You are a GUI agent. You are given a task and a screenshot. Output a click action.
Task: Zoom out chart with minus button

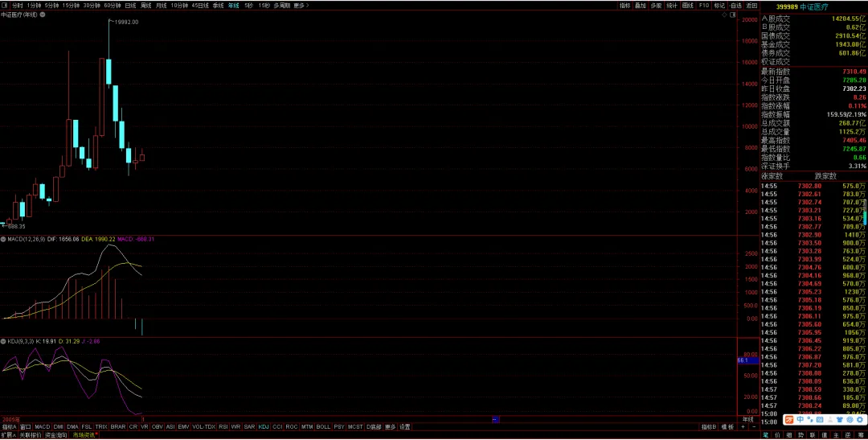tap(754, 426)
